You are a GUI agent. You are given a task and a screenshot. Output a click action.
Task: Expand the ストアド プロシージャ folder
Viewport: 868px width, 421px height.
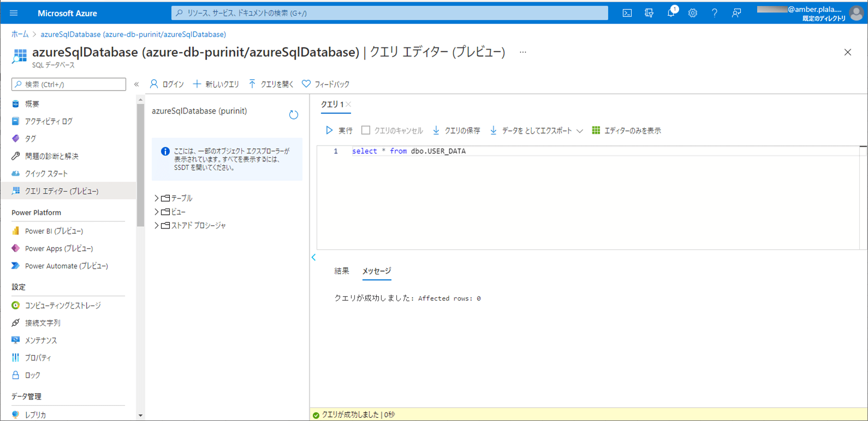click(157, 225)
